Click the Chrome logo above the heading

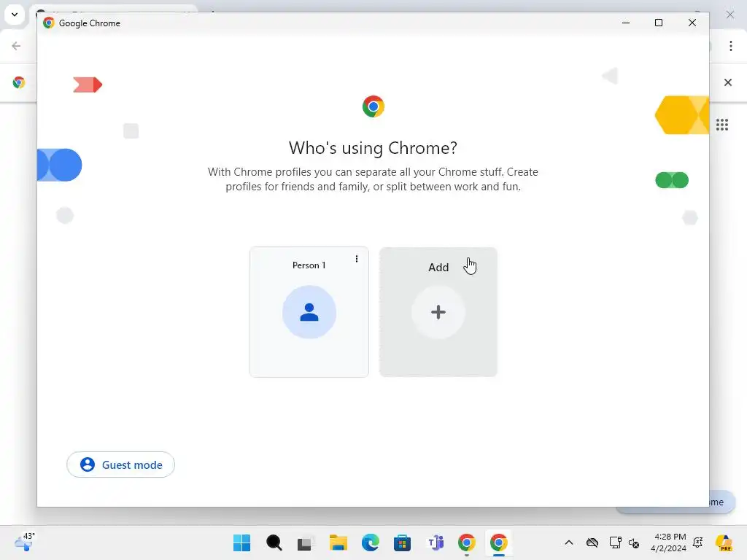pyautogui.click(x=373, y=106)
